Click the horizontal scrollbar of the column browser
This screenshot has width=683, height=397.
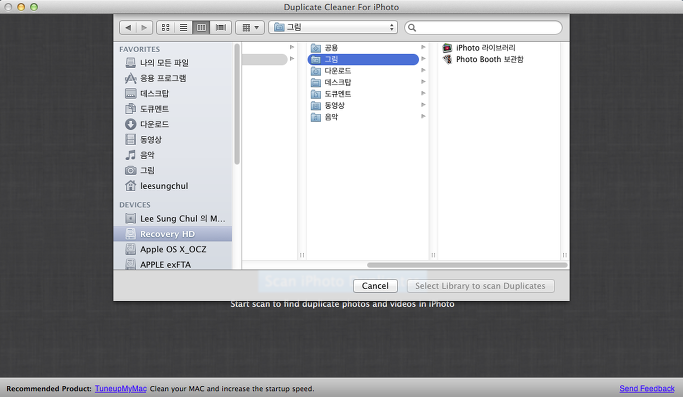click(x=467, y=265)
